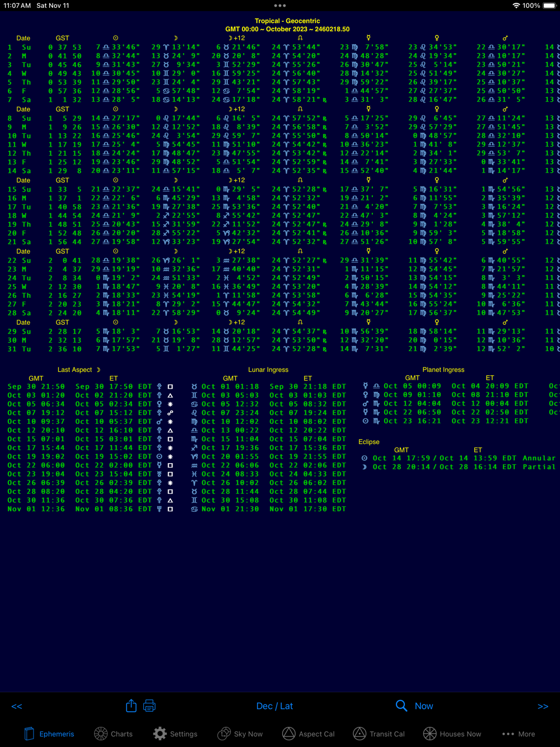This screenshot has width=560, height=747.
Task: Click the Wi-Fi icon in status bar
Action: [x=516, y=6]
